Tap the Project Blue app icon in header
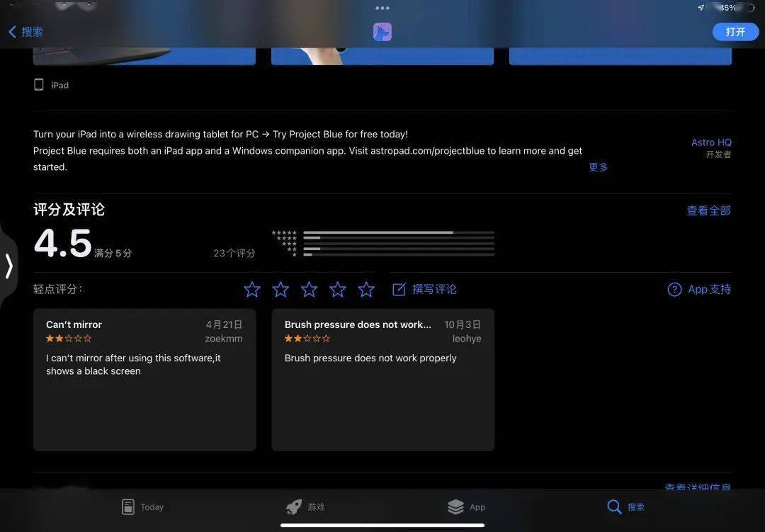Screen dimensions: 765x532 (x=382, y=32)
